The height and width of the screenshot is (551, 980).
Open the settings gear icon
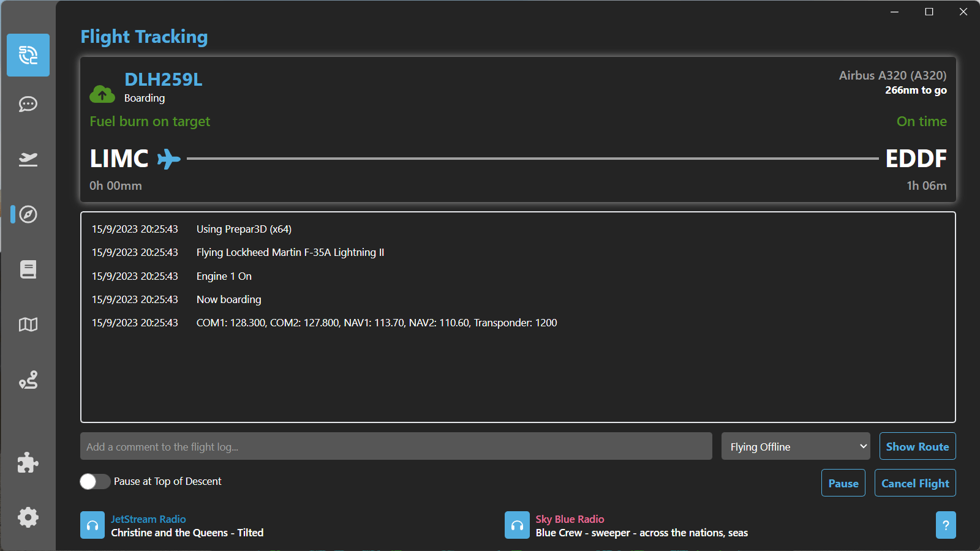tap(28, 518)
